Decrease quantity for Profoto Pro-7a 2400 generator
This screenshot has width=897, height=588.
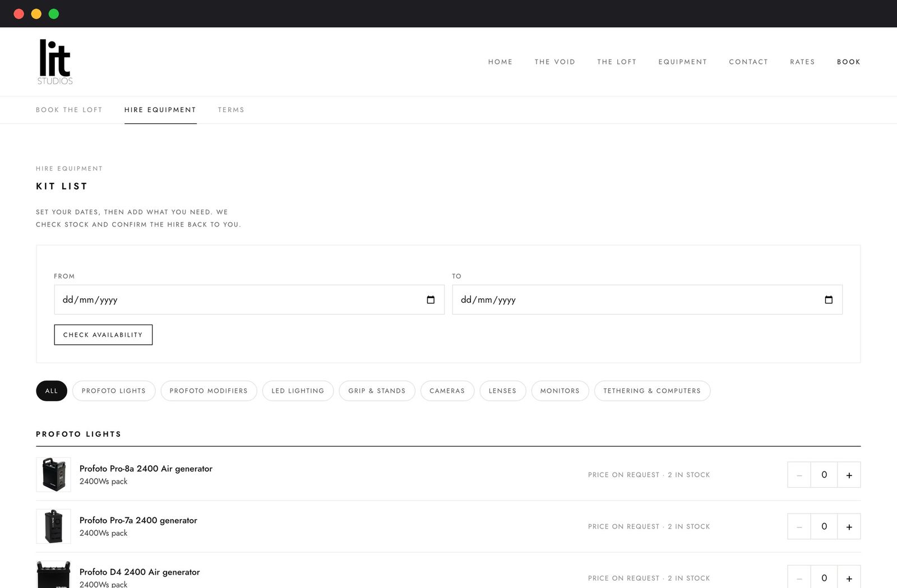pyautogui.click(x=799, y=526)
